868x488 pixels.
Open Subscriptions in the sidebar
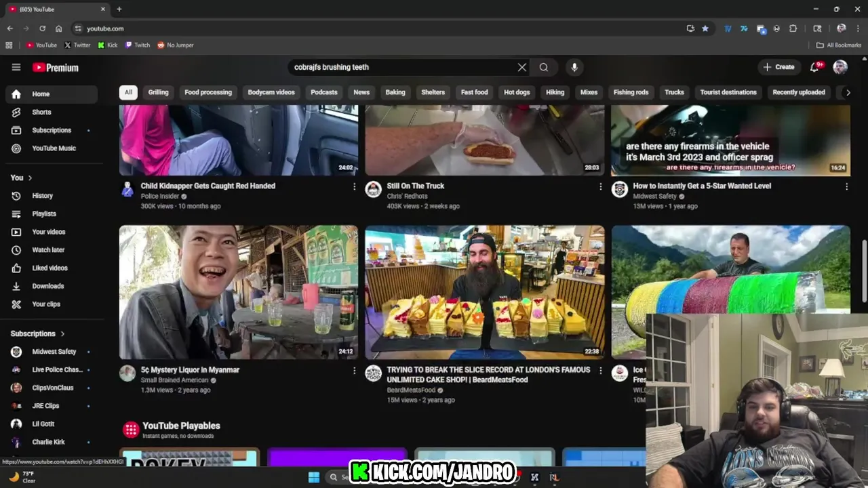(x=52, y=130)
